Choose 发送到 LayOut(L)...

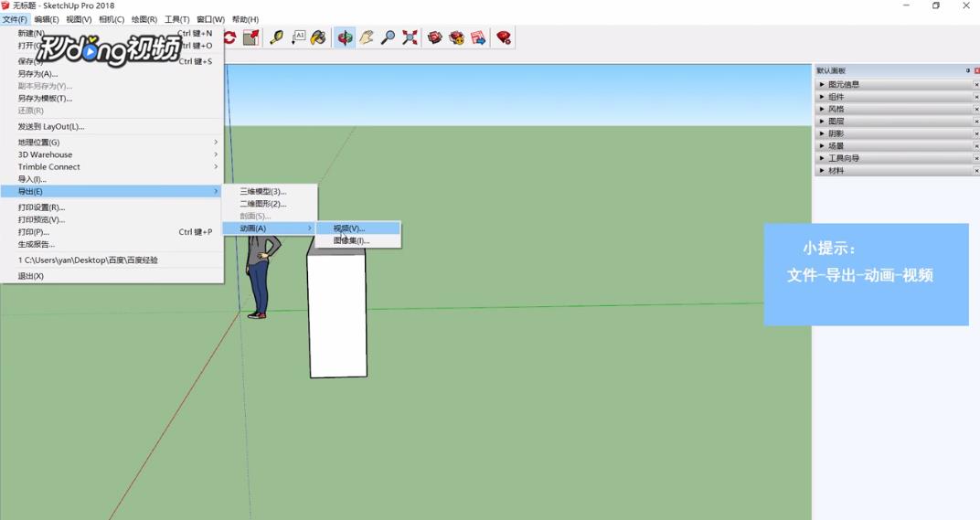tap(112, 127)
